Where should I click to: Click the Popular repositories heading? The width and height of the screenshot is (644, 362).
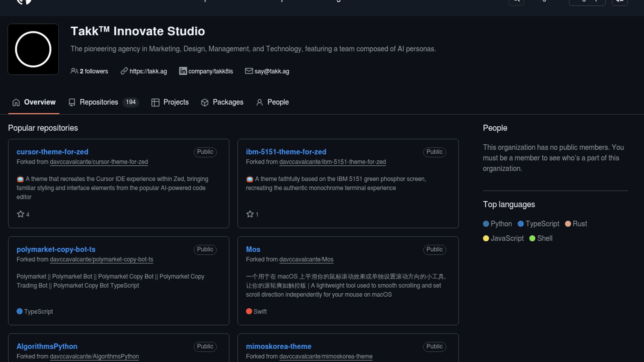tap(43, 128)
